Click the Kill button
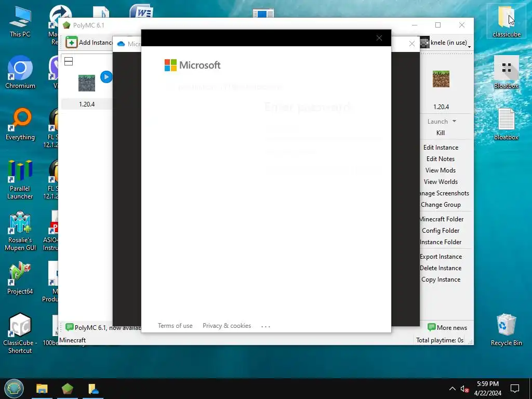This screenshot has height=399, width=532. click(x=441, y=133)
